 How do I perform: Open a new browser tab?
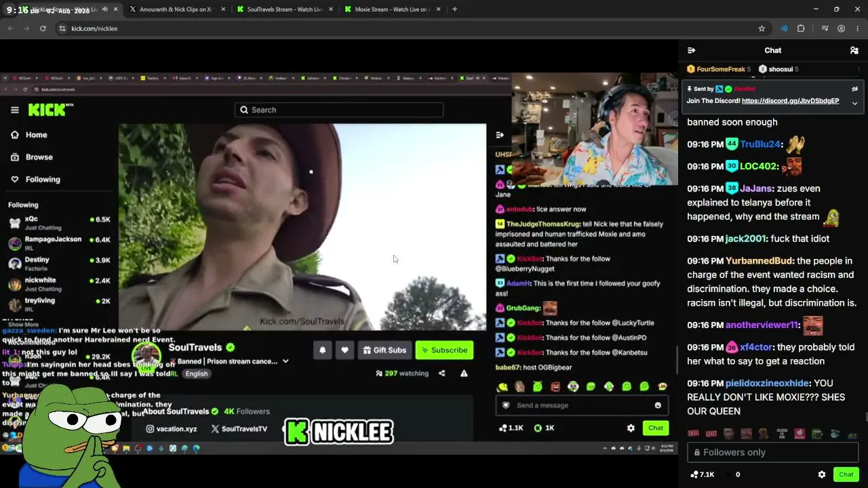(454, 9)
